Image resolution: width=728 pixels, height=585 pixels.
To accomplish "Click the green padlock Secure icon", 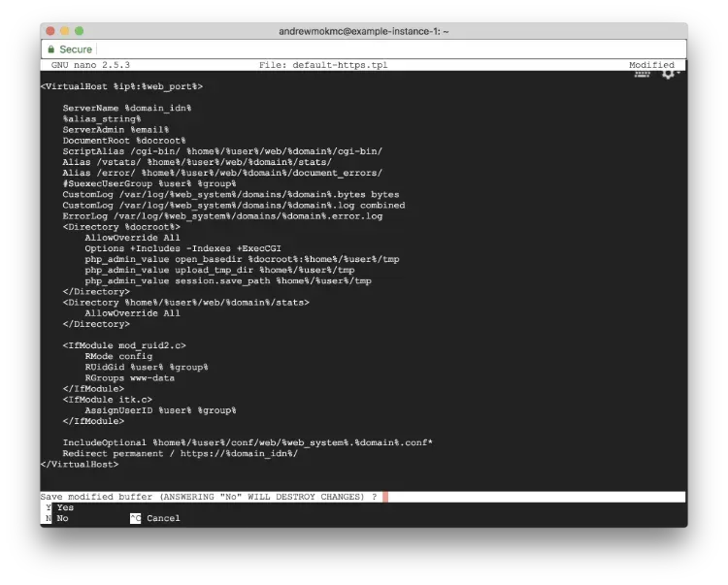I will [x=50, y=49].
